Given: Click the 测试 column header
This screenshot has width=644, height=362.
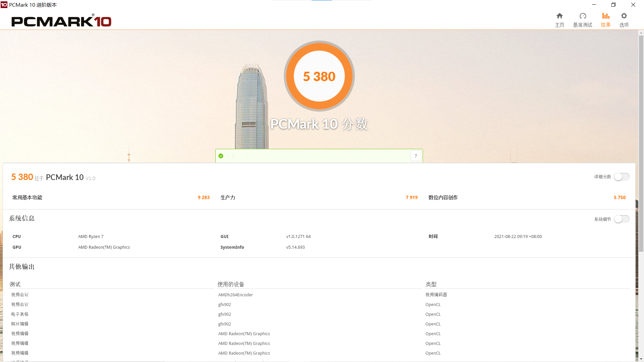Looking at the screenshot, I should (15, 284).
